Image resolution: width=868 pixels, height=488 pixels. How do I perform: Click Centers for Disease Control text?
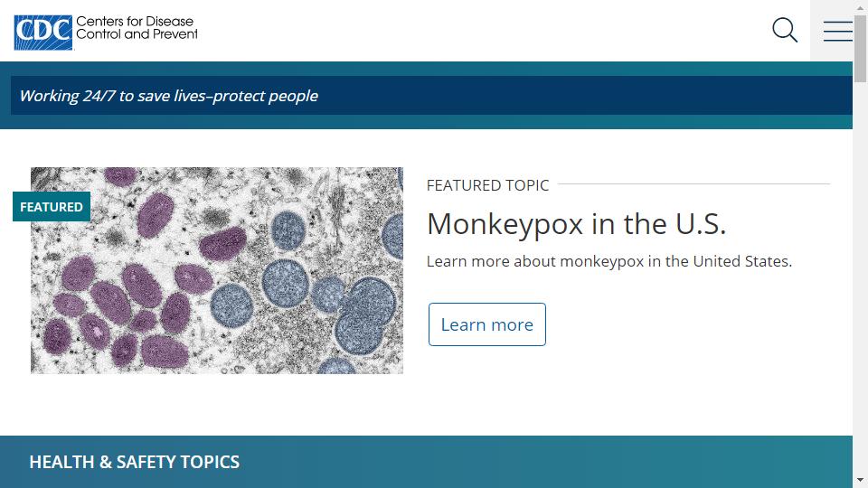137,28
